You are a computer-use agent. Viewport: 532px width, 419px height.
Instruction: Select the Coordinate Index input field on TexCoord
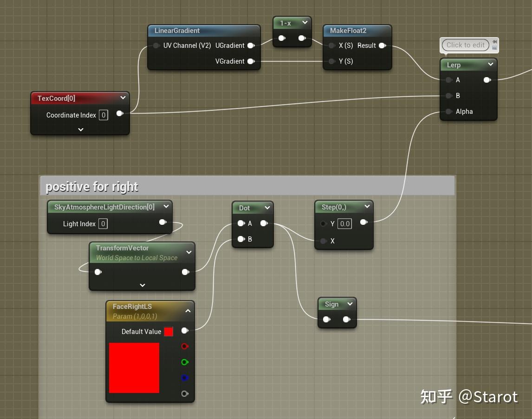point(104,115)
